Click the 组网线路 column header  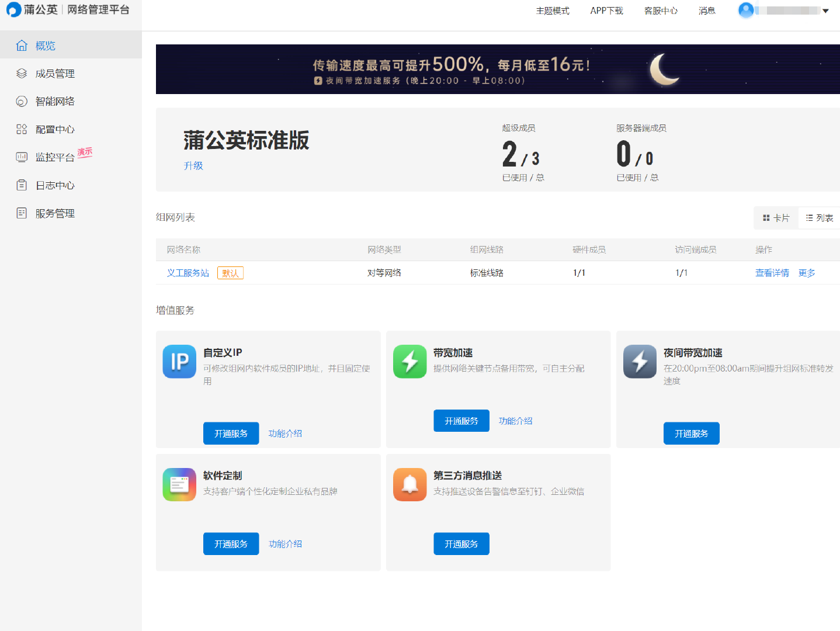point(487,249)
